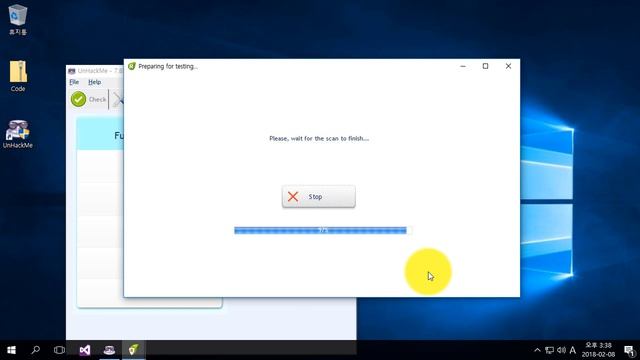This screenshot has height=360, width=640.
Task: Show hidden system tray icons
Action: click(537, 350)
